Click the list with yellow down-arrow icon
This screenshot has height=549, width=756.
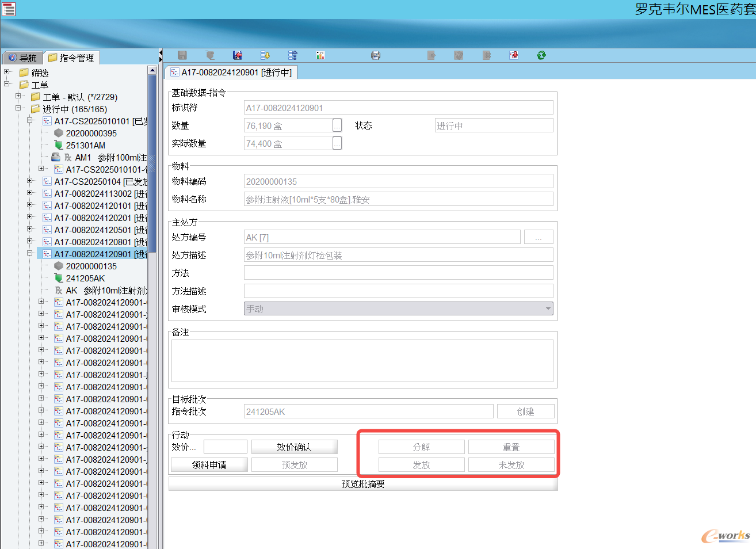(265, 55)
